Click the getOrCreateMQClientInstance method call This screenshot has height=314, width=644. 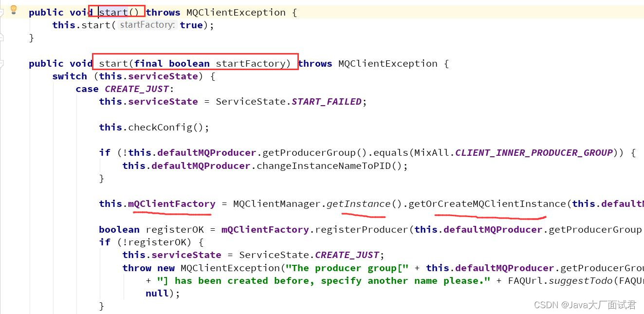coord(487,203)
